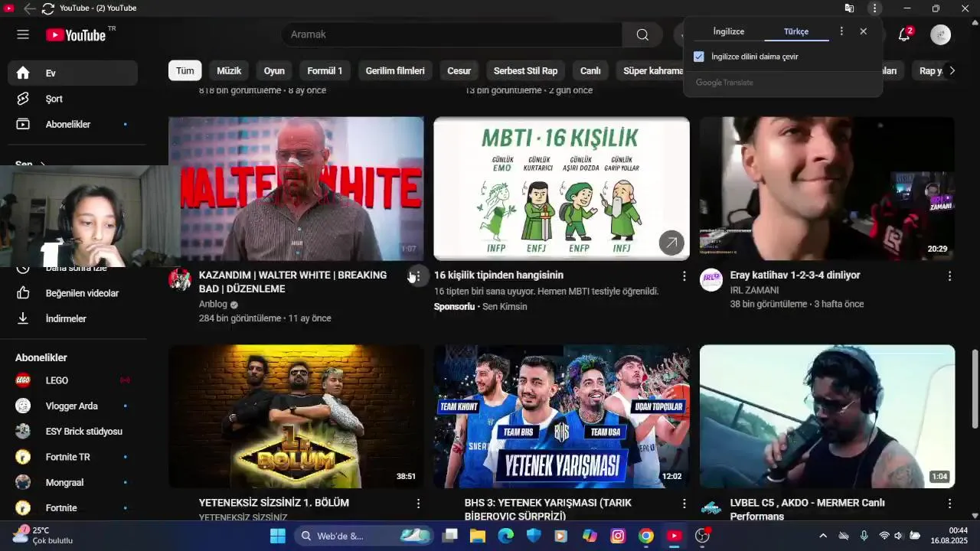The height and width of the screenshot is (551, 980).
Task: Open File Explorer from the taskbar
Action: click(478, 536)
